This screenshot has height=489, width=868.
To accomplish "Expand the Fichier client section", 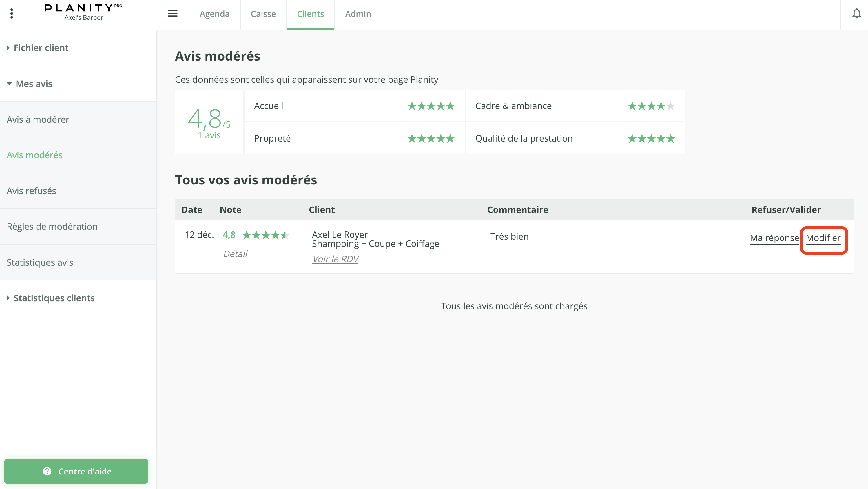I will click(41, 48).
